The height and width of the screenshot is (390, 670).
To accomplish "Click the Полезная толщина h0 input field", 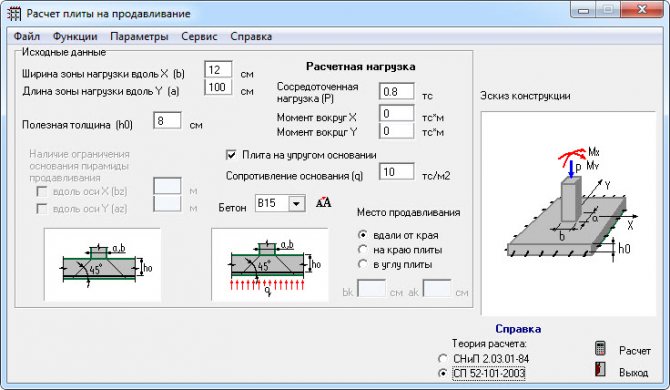I will [x=167, y=121].
